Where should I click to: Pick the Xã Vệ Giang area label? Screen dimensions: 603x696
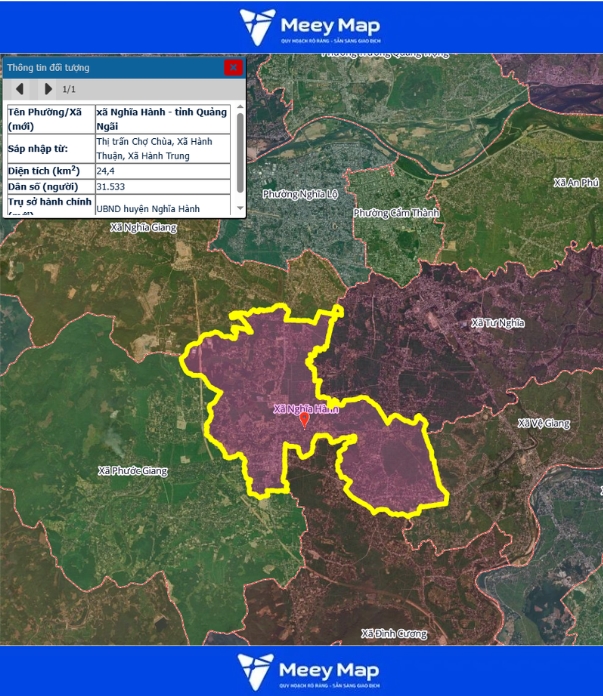543,423
